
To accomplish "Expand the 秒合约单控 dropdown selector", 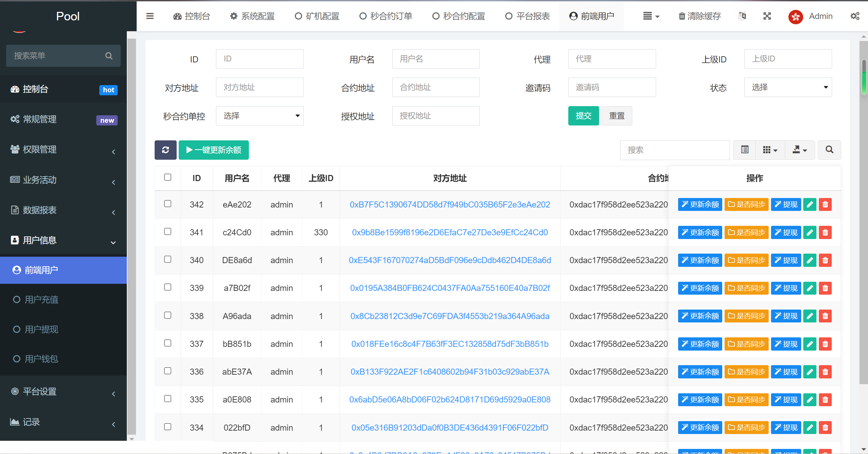I will pyautogui.click(x=259, y=116).
